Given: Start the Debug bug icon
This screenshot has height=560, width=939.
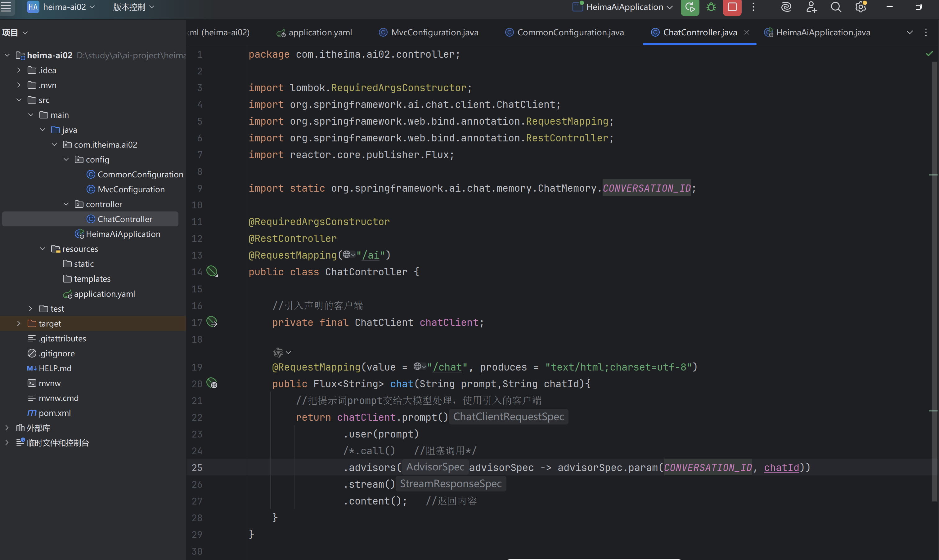Looking at the screenshot, I should (711, 7).
